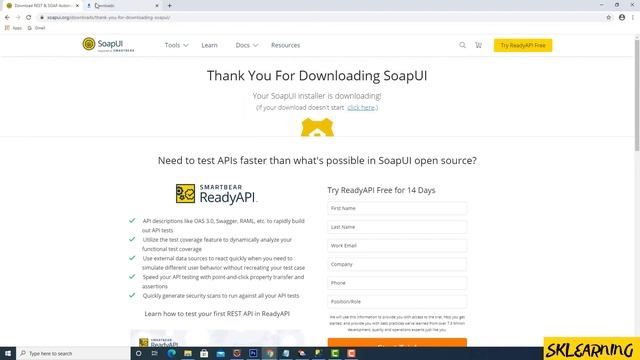The image size is (640, 360).
Task: Click the Try ReadyAPI Free button
Action: 523,45
